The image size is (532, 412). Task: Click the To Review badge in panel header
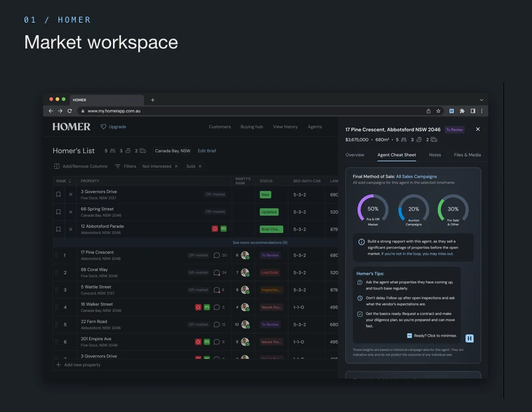(x=454, y=130)
